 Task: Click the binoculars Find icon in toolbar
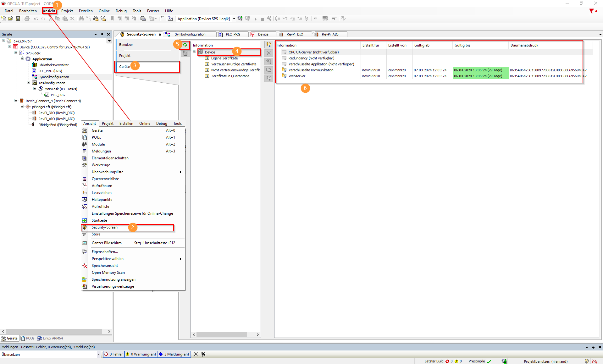click(x=81, y=19)
